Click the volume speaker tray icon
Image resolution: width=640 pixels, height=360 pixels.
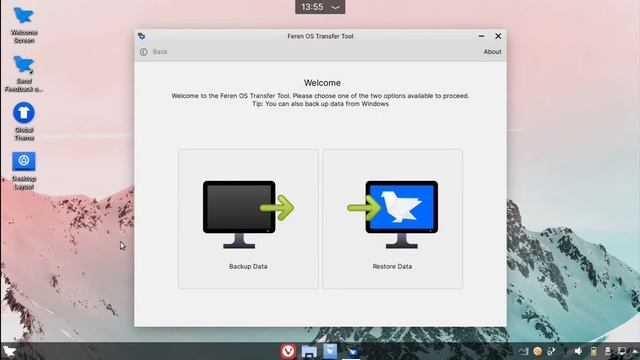[578, 351]
